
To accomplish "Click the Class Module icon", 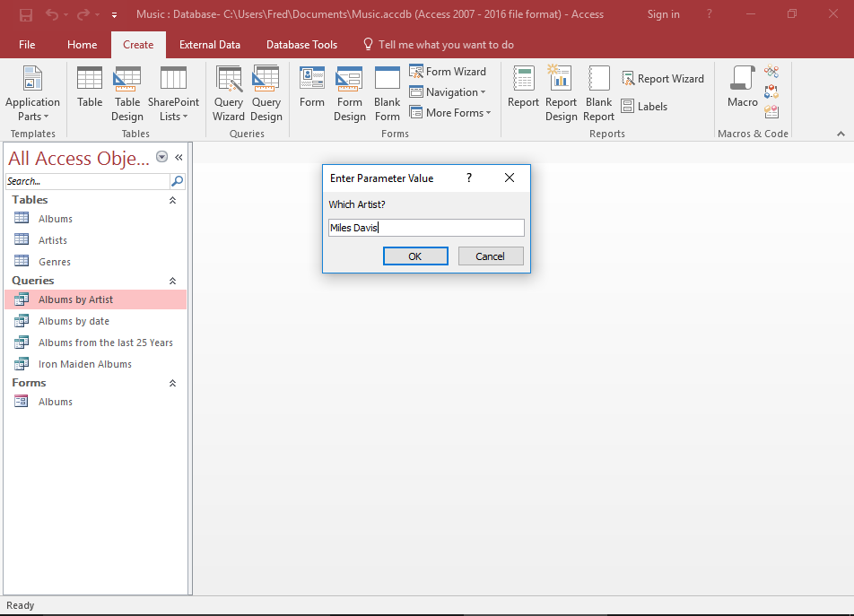I will coord(771,91).
